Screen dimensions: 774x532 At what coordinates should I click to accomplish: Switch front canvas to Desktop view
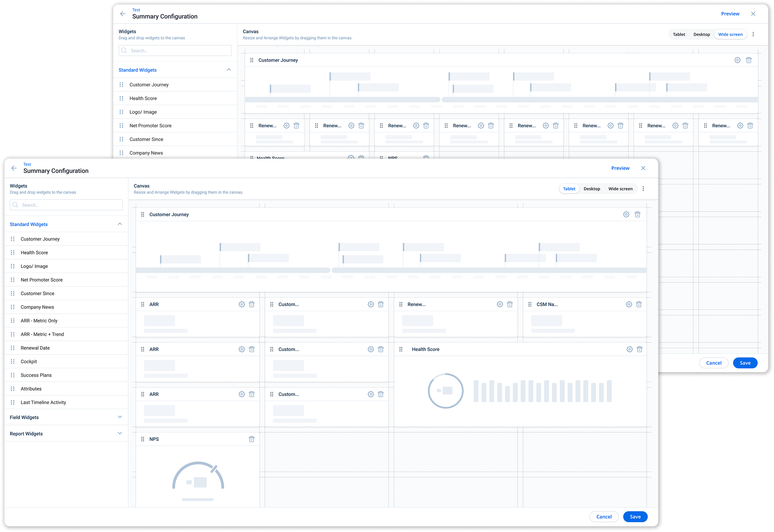pos(592,189)
